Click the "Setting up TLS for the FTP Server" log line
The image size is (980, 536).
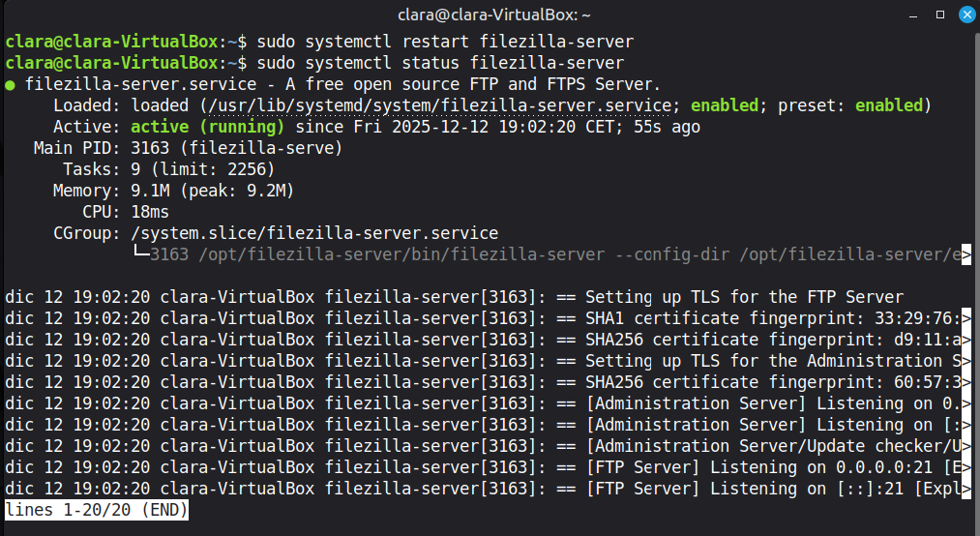[743, 297]
